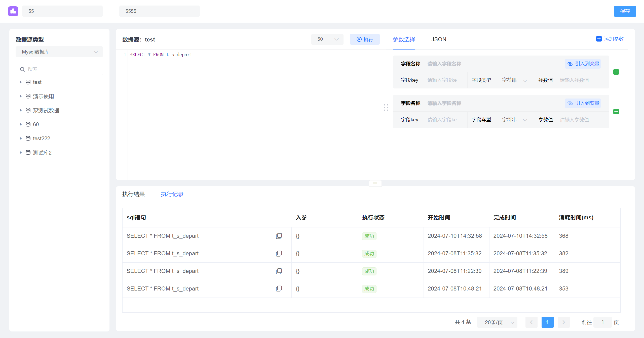Click the 55 name input field
This screenshot has height=338, width=644.
62,11
